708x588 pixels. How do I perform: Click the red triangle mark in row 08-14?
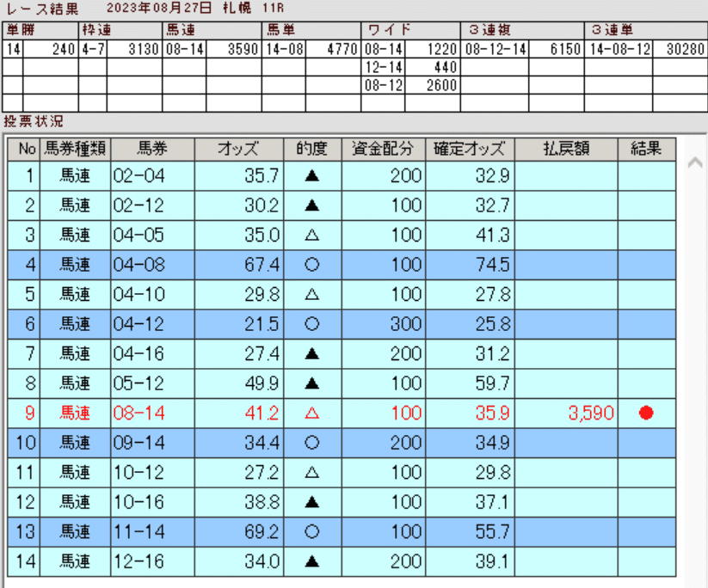312,413
